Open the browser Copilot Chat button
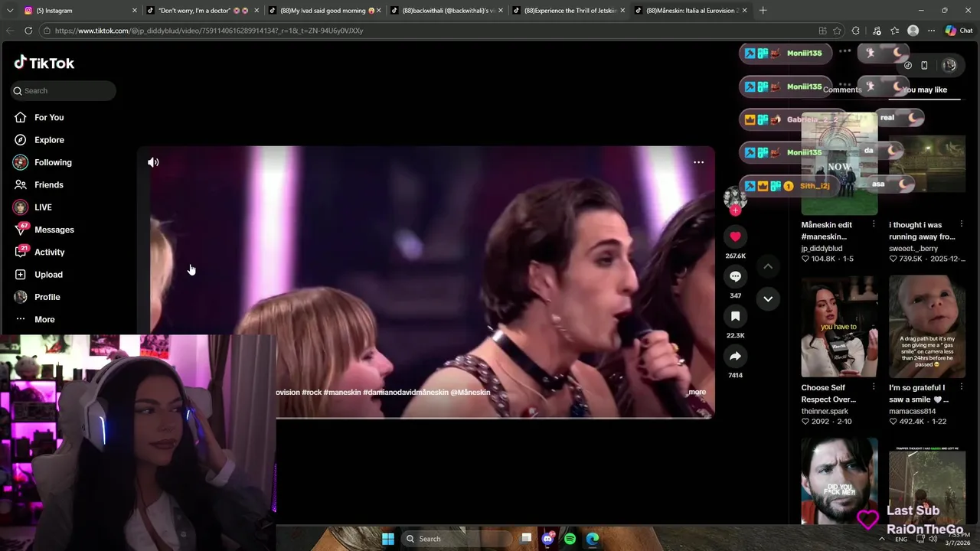 point(959,31)
